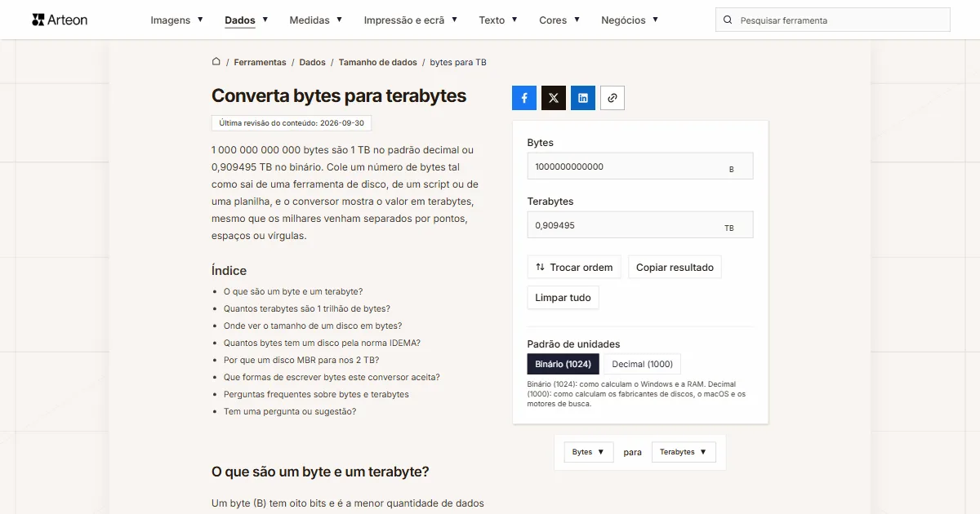Screen dimensions: 980x514
Task: Open the Ferramentas breadcrumb link
Action: tap(260, 62)
